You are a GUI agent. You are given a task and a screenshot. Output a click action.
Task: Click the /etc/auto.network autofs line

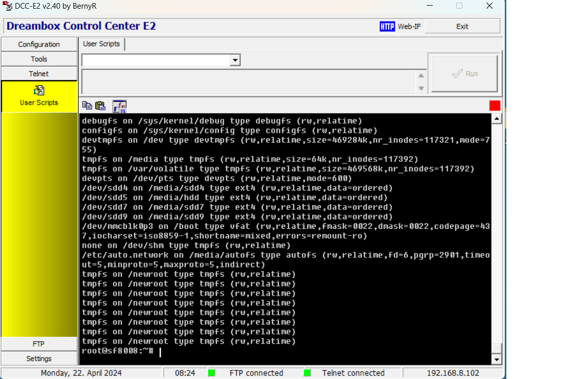click(x=286, y=259)
